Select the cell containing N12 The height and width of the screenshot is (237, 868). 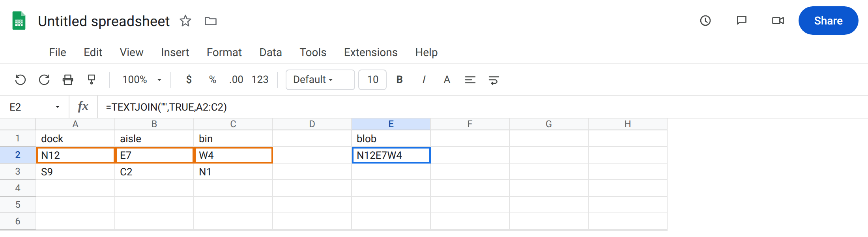click(x=75, y=155)
